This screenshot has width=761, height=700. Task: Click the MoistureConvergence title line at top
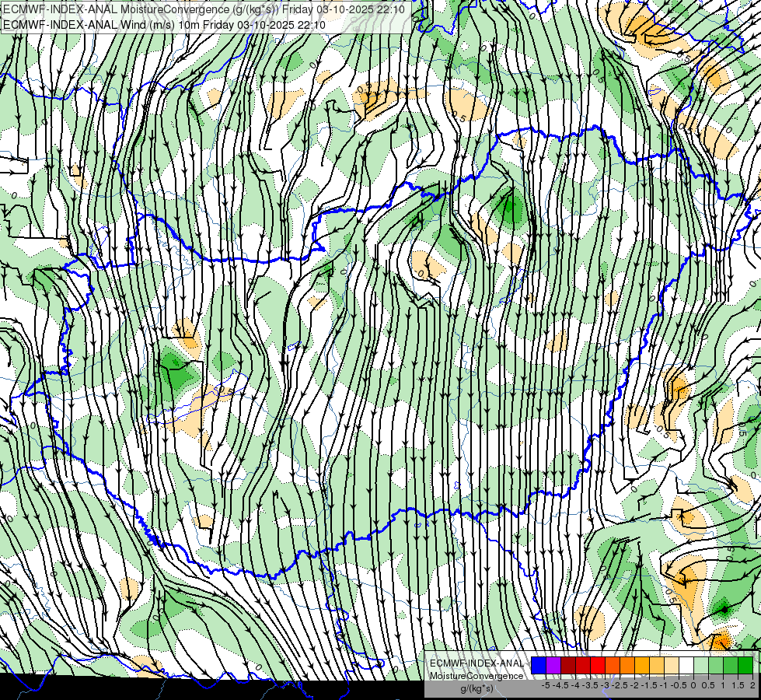point(204,9)
